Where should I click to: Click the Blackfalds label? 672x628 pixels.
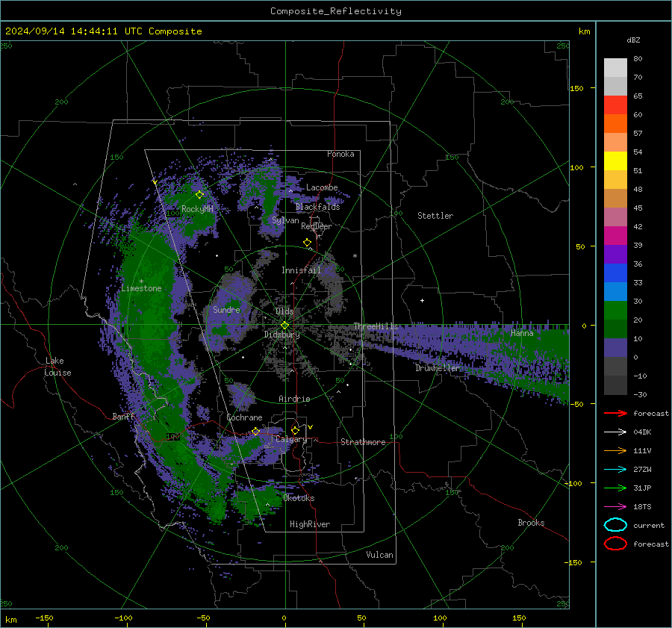click(317, 207)
